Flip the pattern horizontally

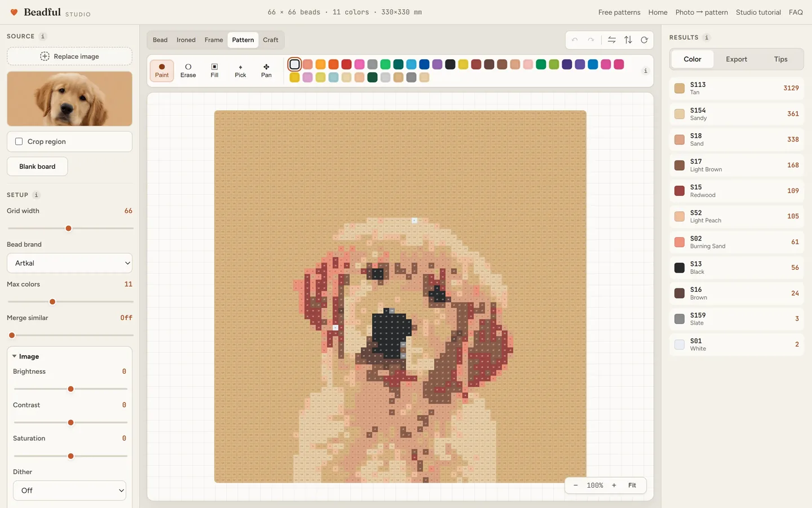pos(612,40)
